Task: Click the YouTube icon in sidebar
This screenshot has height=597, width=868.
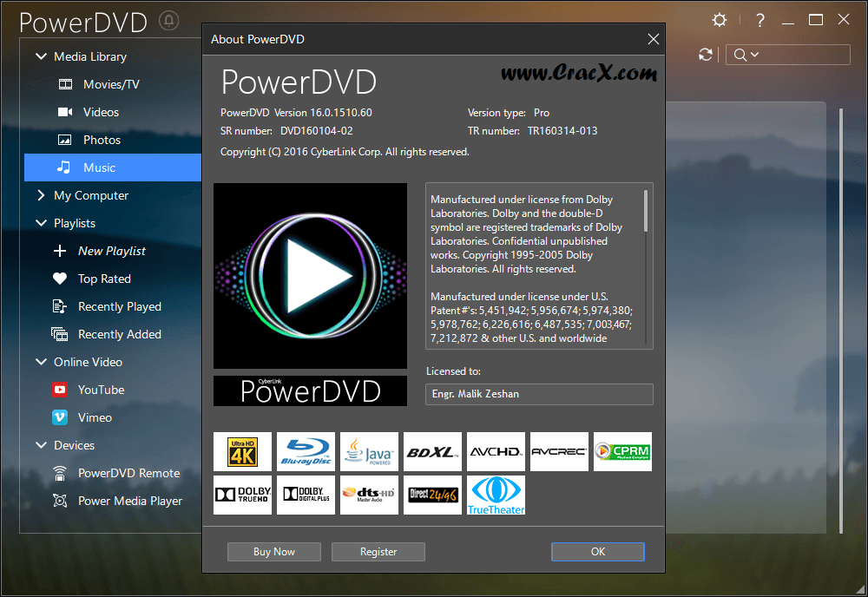Action: pyautogui.click(x=60, y=390)
